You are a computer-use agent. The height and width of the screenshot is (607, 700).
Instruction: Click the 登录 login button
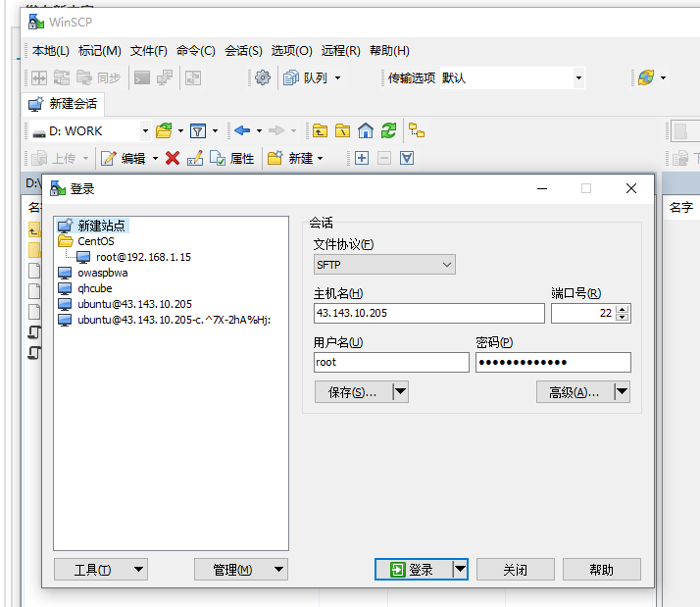[x=412, y=570]
